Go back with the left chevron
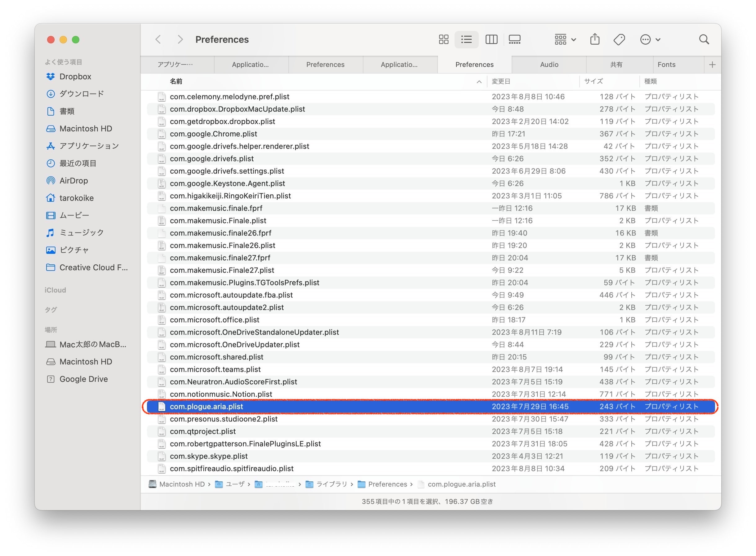The image size is (756, 556). click(x=158, y=39)
